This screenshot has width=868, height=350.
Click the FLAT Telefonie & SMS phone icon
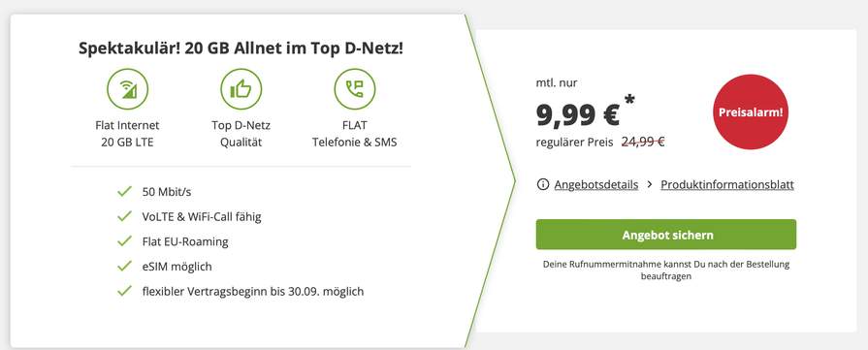354,89
